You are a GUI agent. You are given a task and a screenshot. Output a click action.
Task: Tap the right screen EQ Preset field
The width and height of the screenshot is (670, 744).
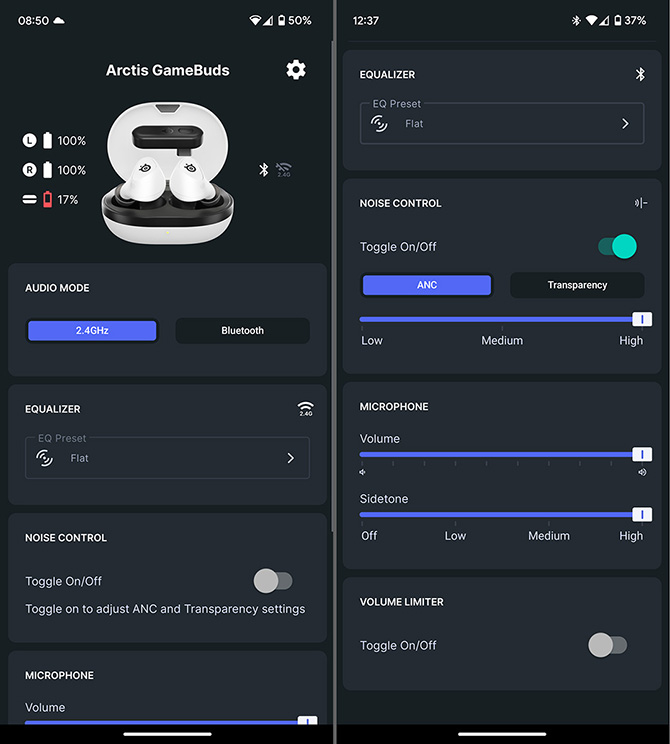[502, 123]
